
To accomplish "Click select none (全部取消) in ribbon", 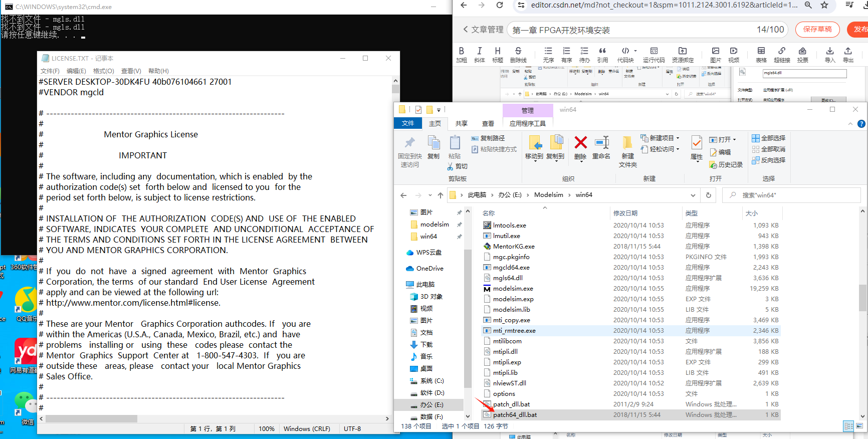I will click(x=769, y=149).
